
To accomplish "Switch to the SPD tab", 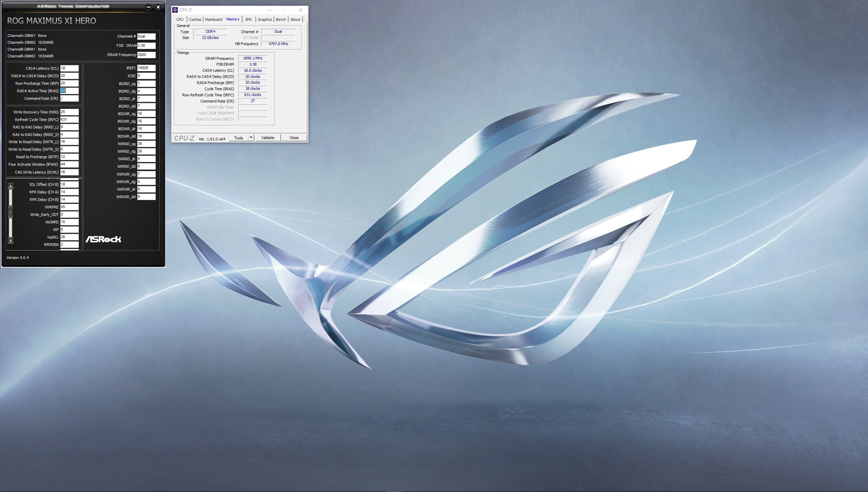I will (x=248, y=19).
